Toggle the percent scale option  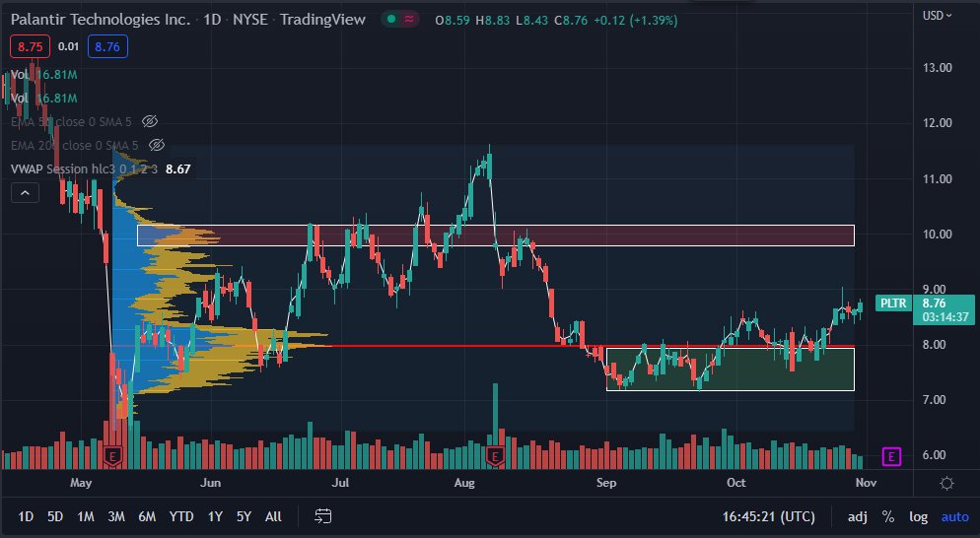pos(887,516)
